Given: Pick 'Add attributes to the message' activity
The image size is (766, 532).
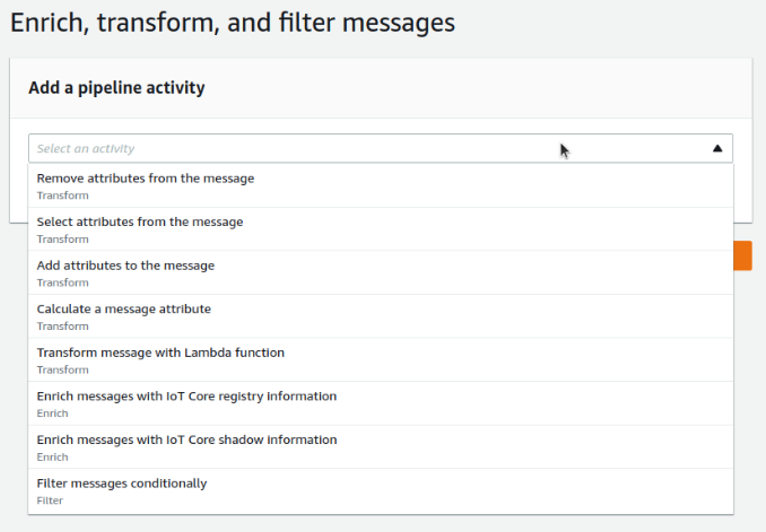Looking at the screenshot, I should (125, 266).
